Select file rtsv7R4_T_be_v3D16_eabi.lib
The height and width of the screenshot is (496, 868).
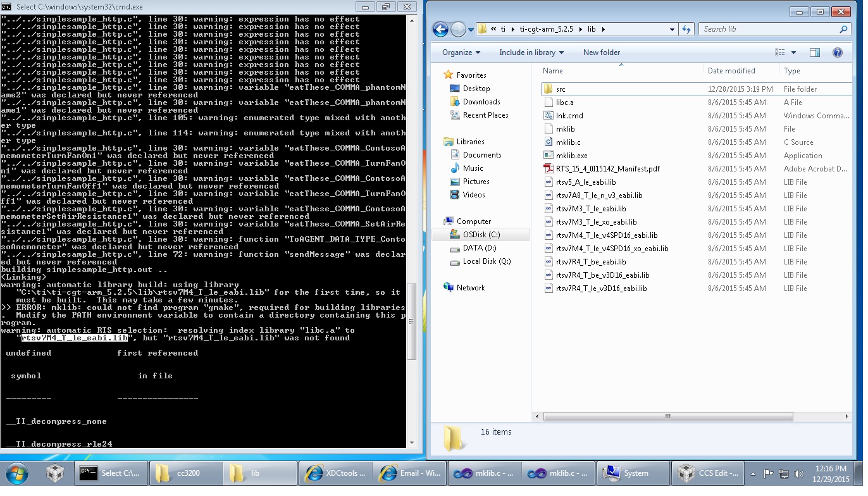tap(602, 275)
